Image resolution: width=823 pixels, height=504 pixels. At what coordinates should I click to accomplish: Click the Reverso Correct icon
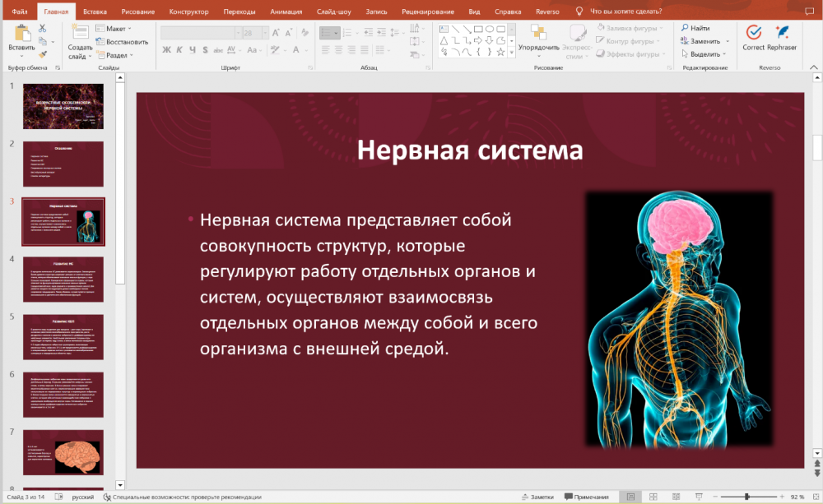[x=753, y=32]
